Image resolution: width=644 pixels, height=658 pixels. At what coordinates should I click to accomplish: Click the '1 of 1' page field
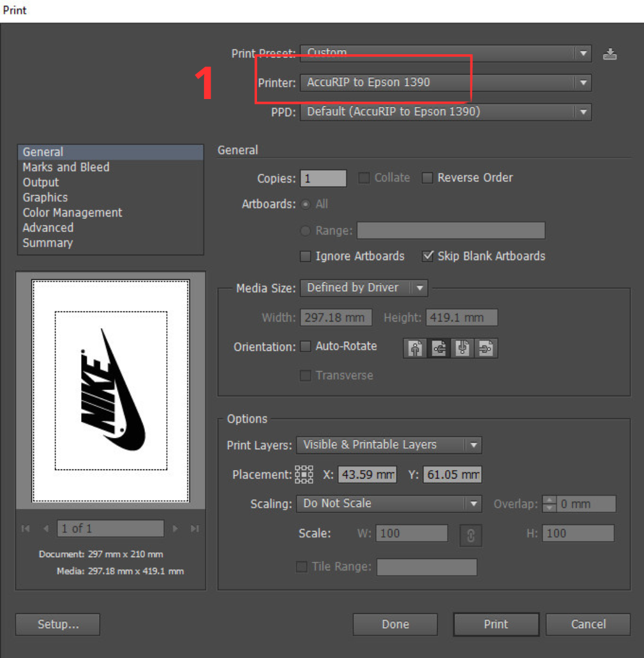pos(111,529)
